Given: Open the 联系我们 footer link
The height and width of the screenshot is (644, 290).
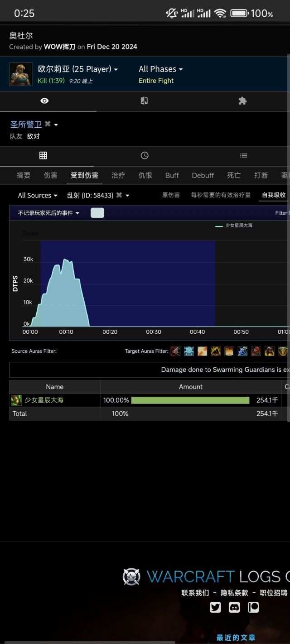Looking at the screenshot, I should (x=195, y=593).
